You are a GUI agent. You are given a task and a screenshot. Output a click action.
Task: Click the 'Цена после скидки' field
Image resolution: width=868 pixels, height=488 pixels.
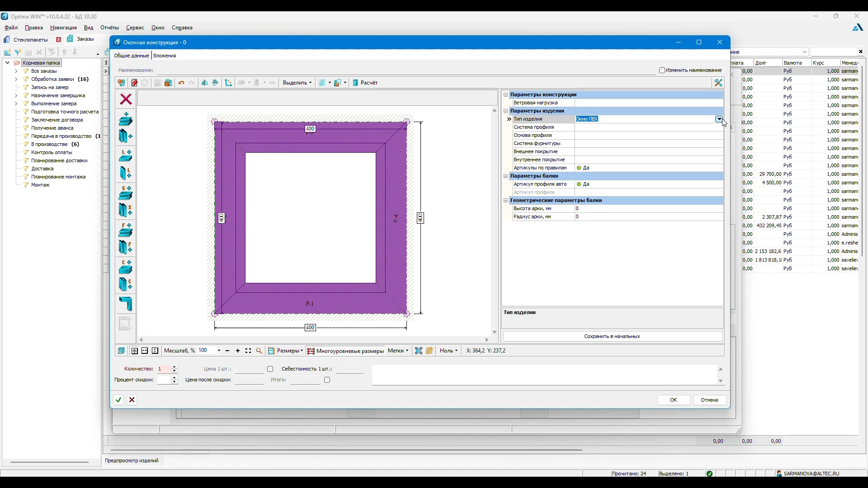pyautogui.click(x=250, y=380)
